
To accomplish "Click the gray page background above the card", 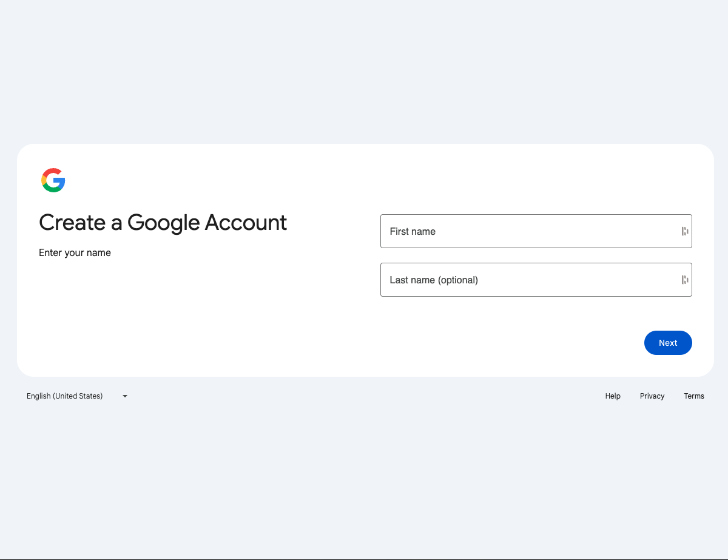I will pos(364,73).
